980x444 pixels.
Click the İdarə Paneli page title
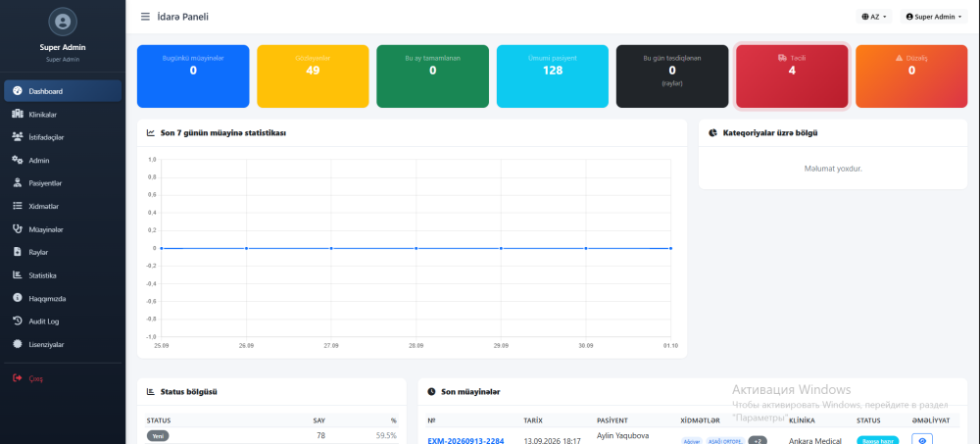click(183, 17)
